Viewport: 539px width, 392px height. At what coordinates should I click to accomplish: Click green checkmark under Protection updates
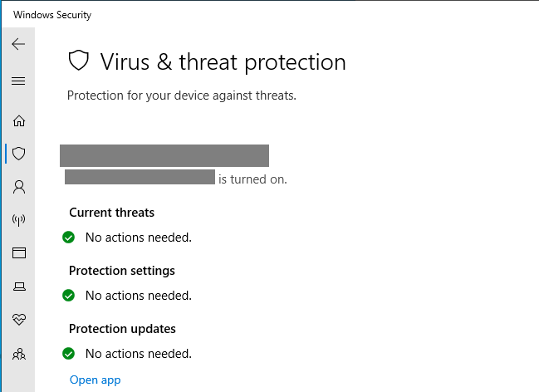pyautogui.click(x=69, y=354)
